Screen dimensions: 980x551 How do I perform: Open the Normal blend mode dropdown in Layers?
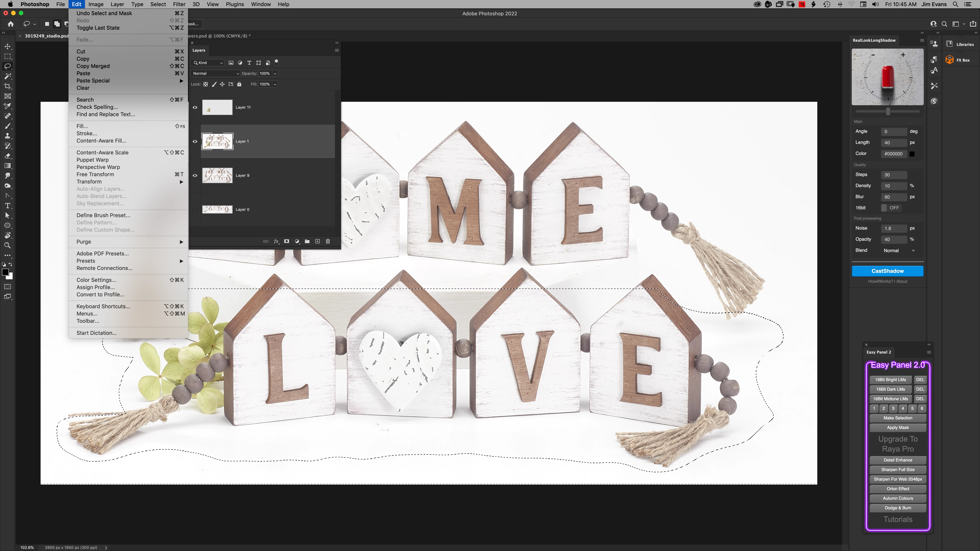[215, 74]
